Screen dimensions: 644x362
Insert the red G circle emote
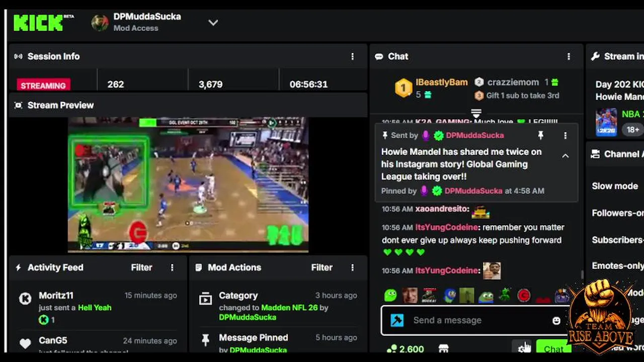(524, 295)
